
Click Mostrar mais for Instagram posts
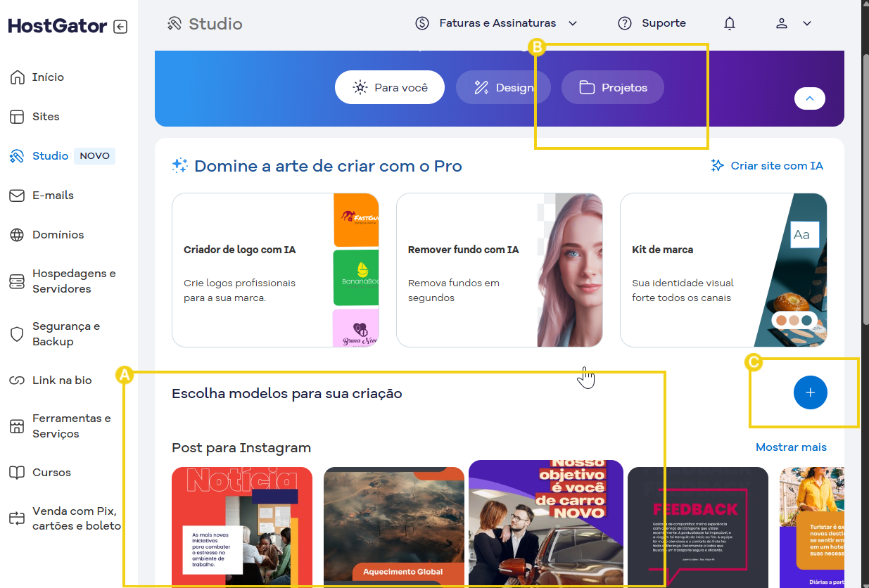point(791,447)
